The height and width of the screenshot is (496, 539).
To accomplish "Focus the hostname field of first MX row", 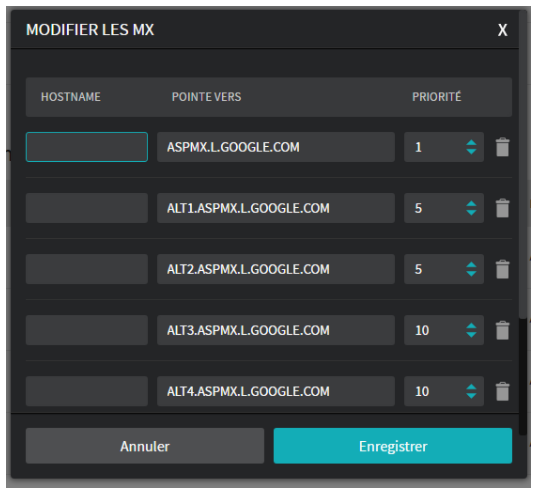I will point(87,147).
